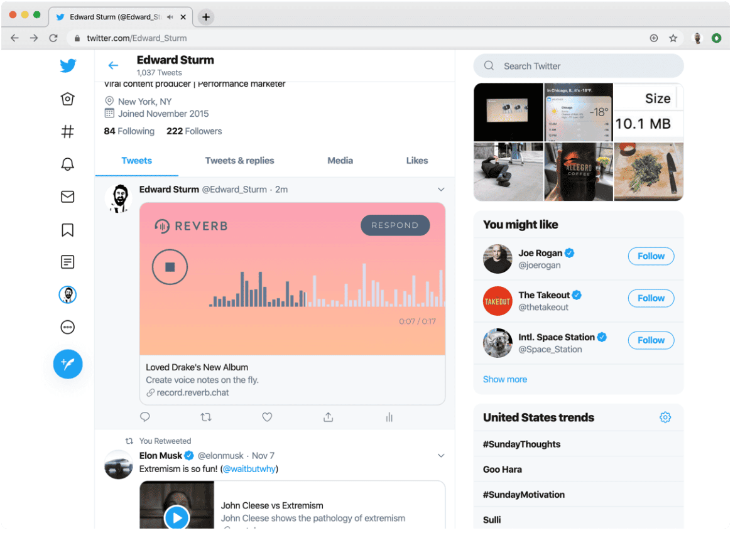Close the Edward Sturm browser tab
This screenshot has height=560, width=745.
click(183, 17)
